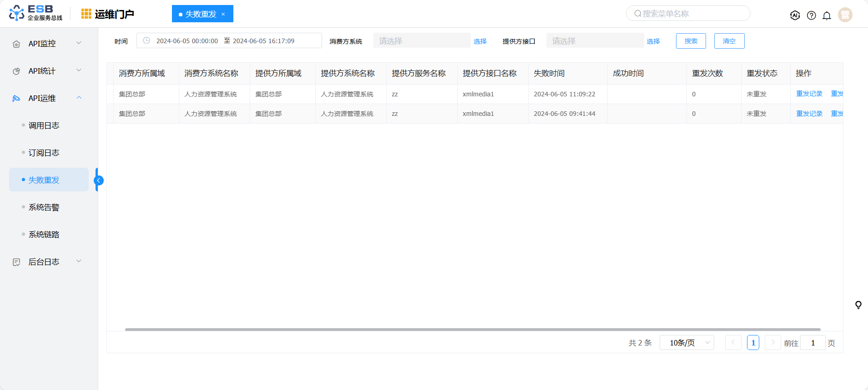Open the help question mark icon
The width and height of the screenshot is (868, 390).
pos(811,15)
